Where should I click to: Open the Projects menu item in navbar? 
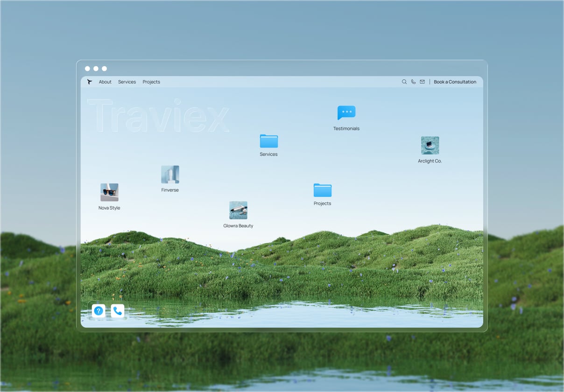(151, 82)
